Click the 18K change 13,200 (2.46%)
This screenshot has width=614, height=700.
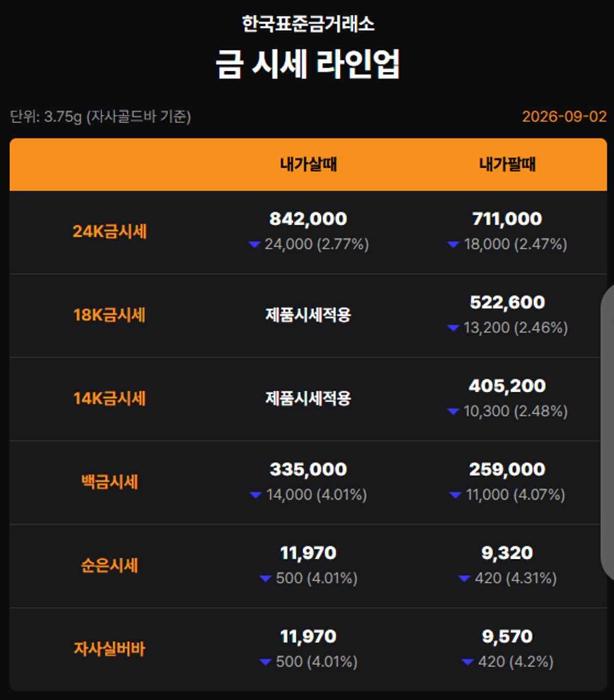pos(515,328)
